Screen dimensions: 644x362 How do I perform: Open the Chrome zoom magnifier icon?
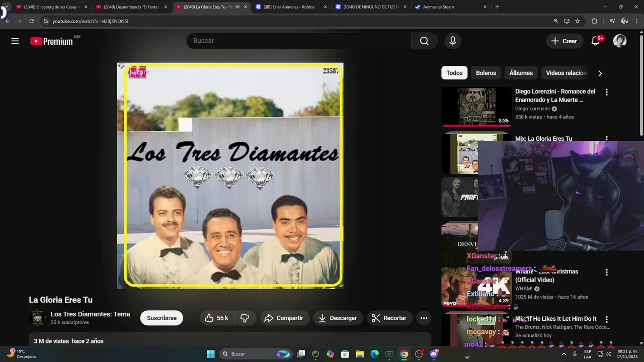click(x=556, y=21)
